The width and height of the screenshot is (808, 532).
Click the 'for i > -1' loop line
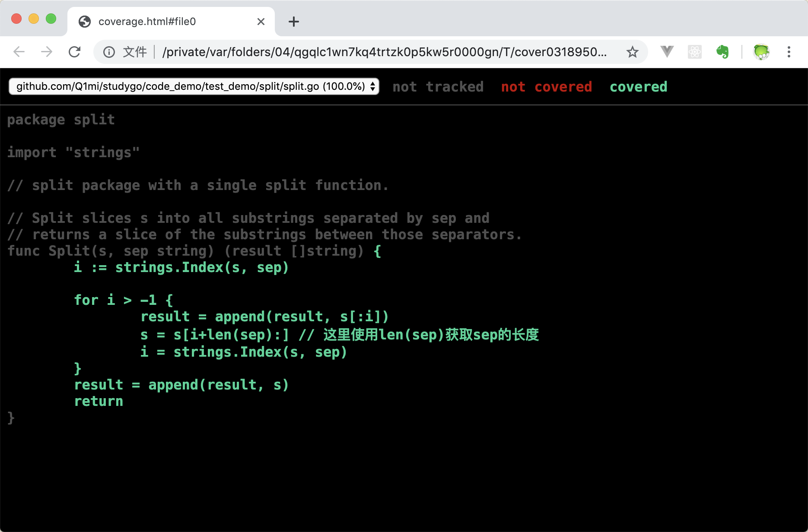(x=123, y=300)
